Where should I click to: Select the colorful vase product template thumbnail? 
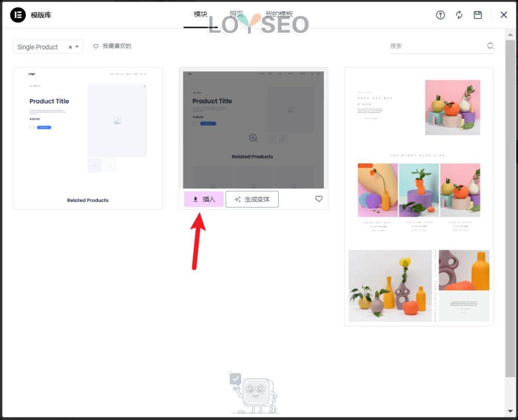(x=419, y=196)
